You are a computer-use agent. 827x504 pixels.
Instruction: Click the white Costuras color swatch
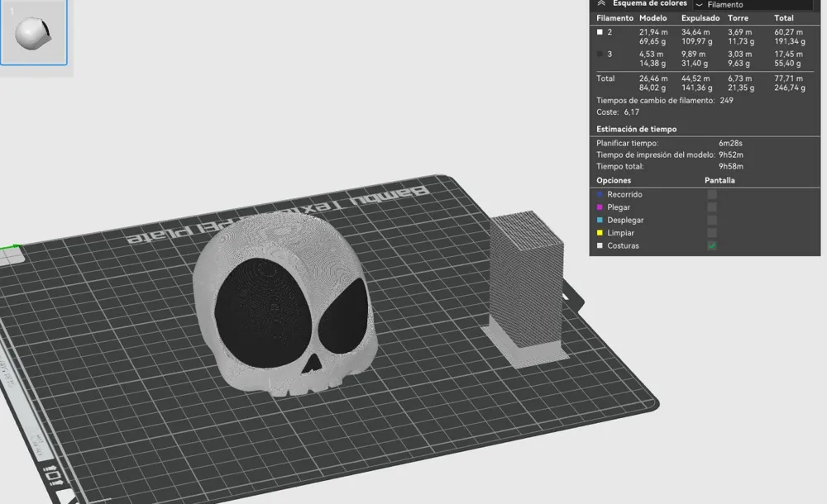pos(600,245)
